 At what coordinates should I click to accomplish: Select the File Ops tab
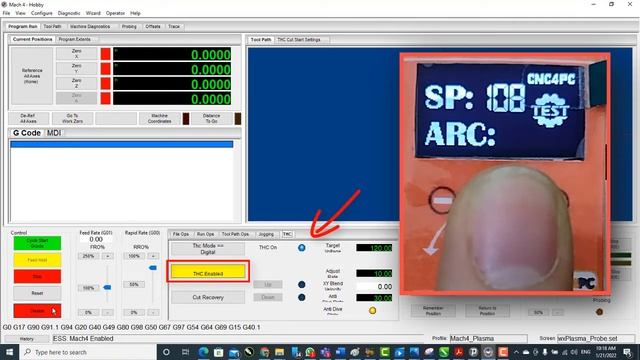(181, 234)
